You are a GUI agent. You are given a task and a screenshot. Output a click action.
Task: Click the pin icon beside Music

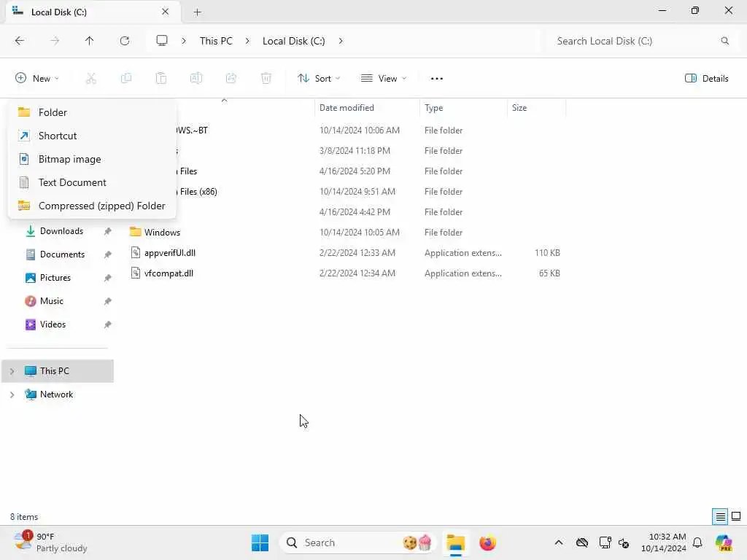tap(108, 301)
